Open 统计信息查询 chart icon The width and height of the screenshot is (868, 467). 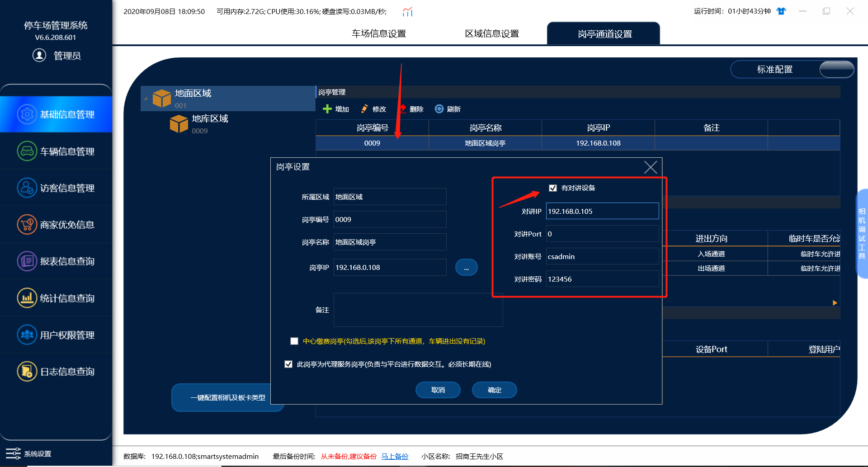click(x=27, y=298)
